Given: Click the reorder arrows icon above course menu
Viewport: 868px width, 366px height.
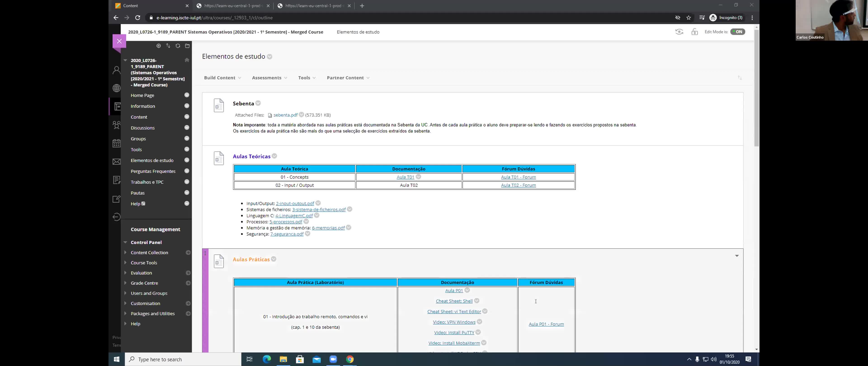Looking at the screenshot, I should [x=168, y=46].
